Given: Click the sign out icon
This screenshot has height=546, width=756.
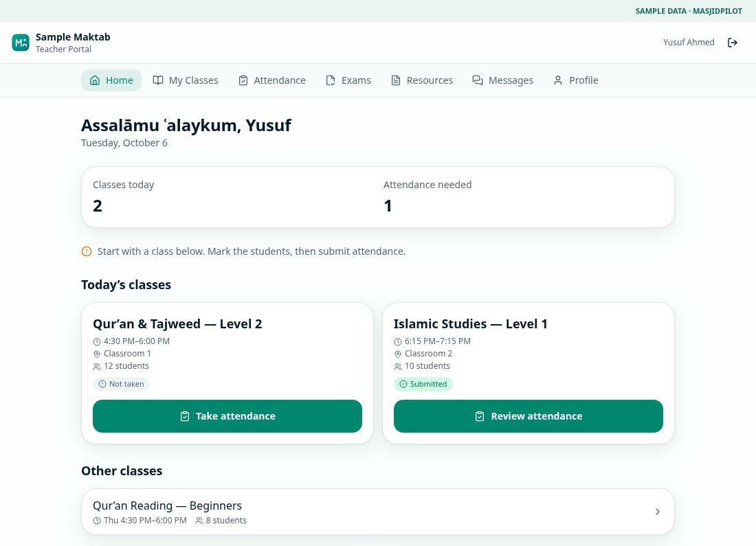Looking at the screenshot, I should pyautogui.click(x=733, y=43).
